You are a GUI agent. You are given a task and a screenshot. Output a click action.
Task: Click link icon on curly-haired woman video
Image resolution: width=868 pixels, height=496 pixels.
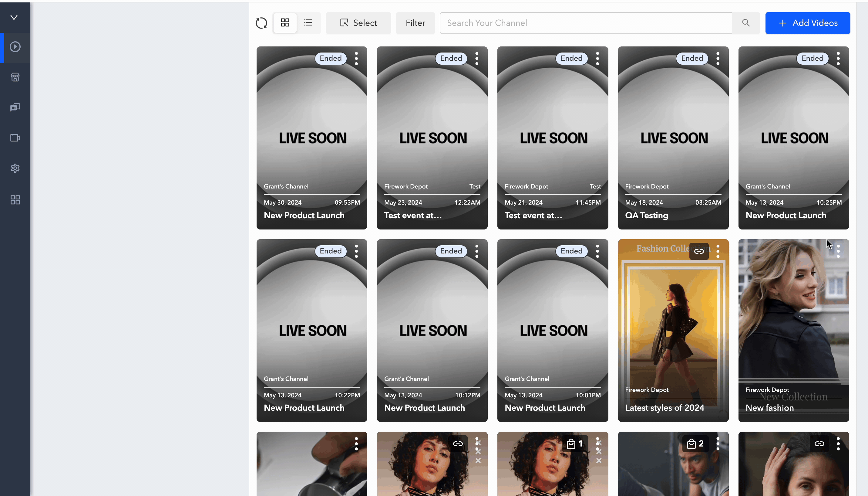tap(458, 444)
